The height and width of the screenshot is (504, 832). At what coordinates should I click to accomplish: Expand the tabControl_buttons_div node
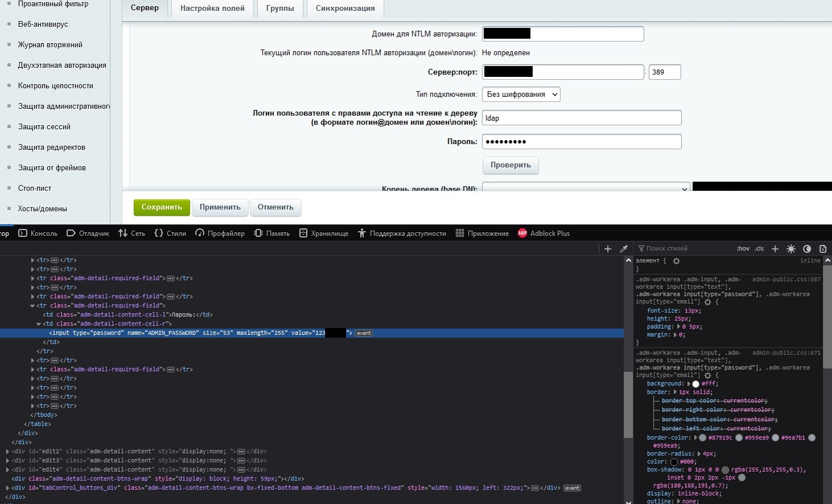click(7, 488)
